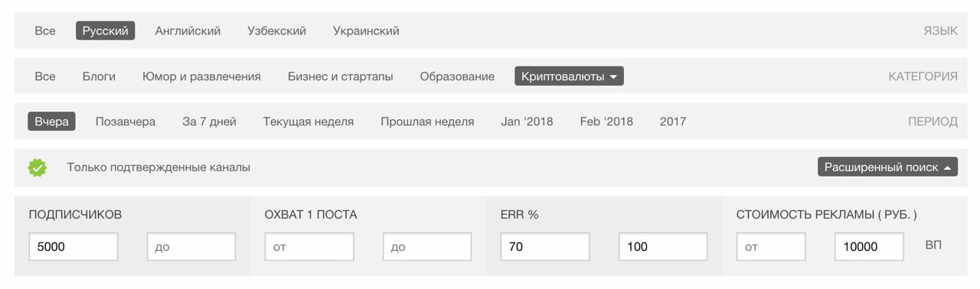
Task: Open the Блоги category
Action: (99, 76)
